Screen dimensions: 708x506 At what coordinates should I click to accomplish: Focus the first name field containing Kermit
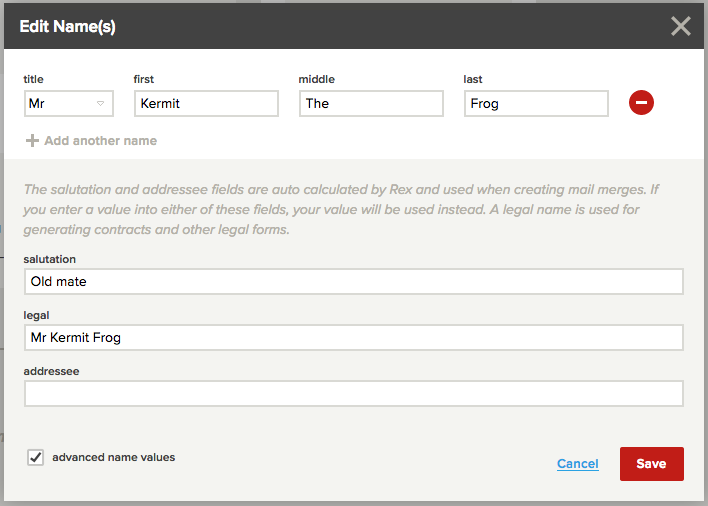[x=206, y=103]
